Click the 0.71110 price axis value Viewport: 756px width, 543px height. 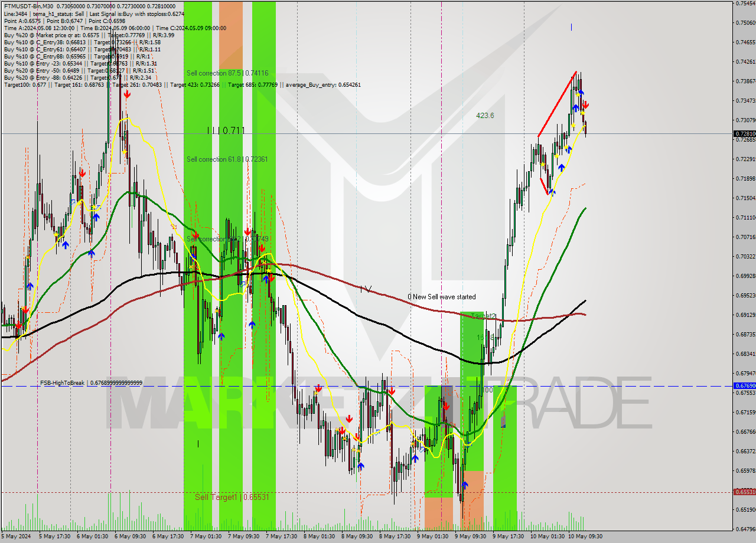point(745,217)
